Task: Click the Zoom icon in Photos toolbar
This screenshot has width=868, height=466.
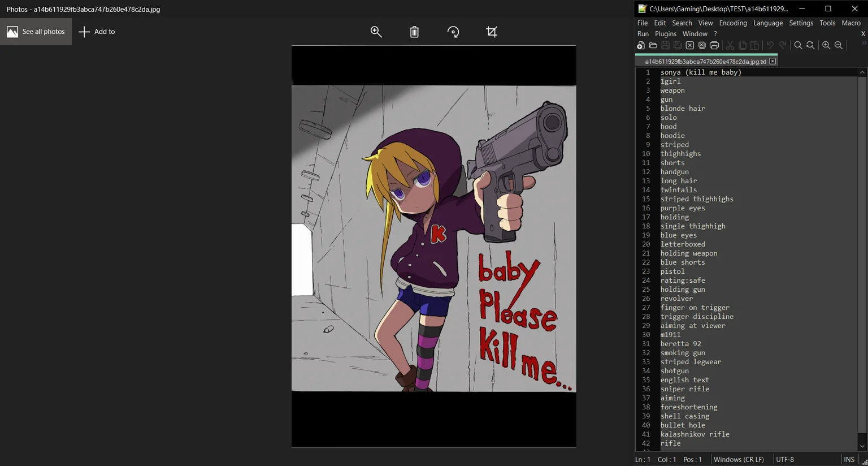Action: 376,32
